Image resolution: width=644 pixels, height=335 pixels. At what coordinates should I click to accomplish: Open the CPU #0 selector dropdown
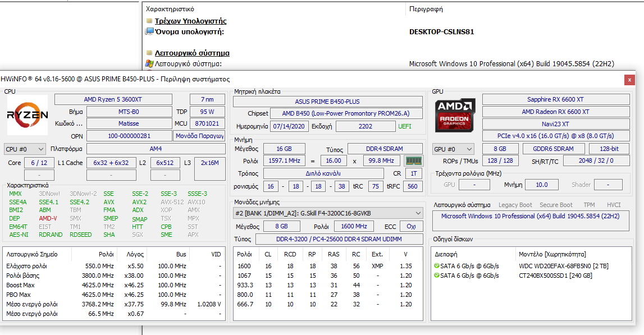point(25,149)
